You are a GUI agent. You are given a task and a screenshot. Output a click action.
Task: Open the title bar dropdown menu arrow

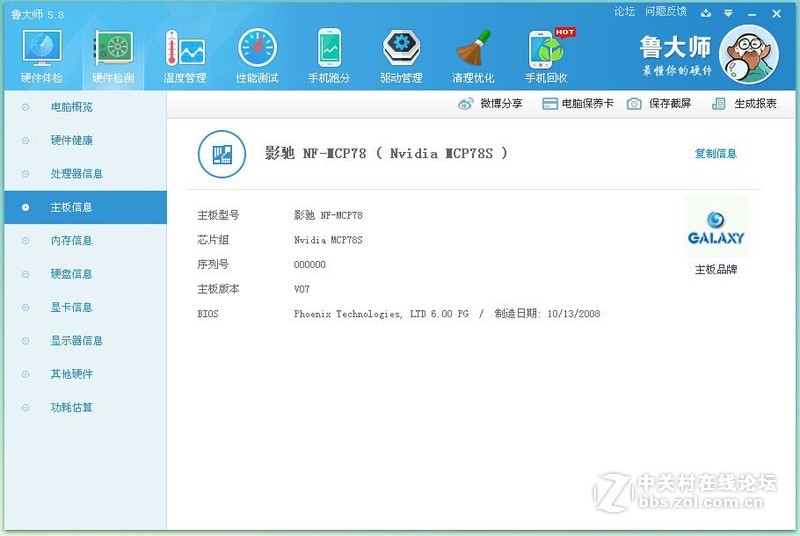pos(729,13)
